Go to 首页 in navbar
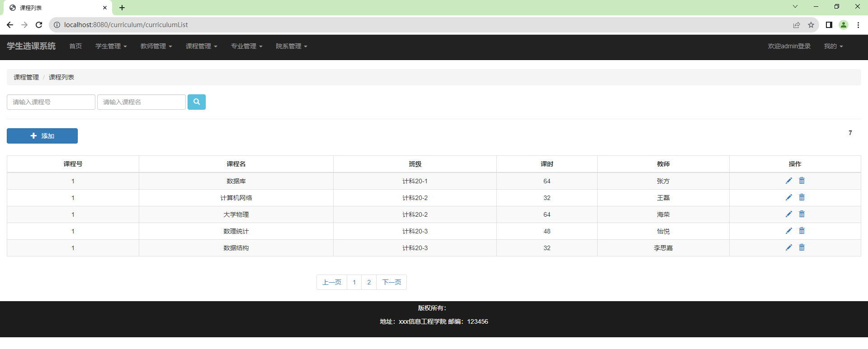This screenshot has width=868, height=349. (x=75, y=46)
